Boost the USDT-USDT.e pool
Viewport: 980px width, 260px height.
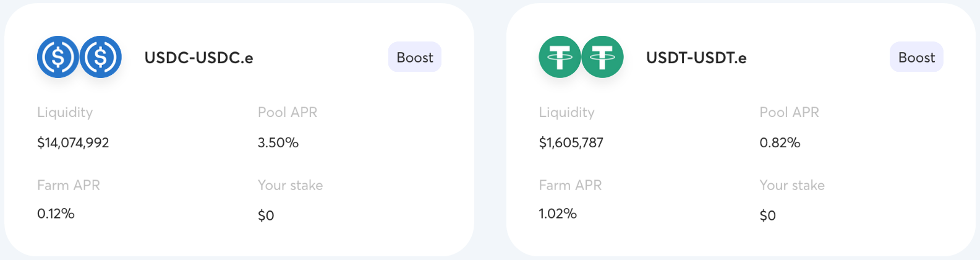coord(916,57)
